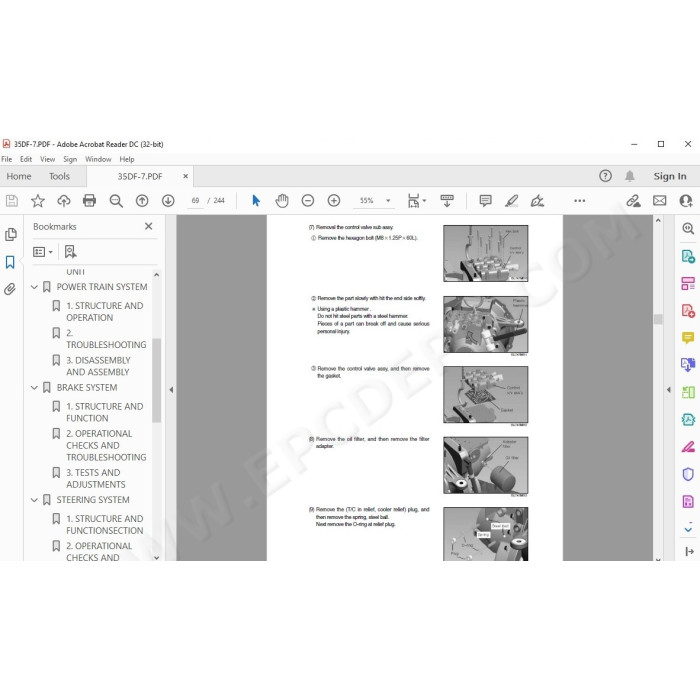This screenshot has width=700, height=700.
Task: Go to the next page
Action: pos(168,201)
